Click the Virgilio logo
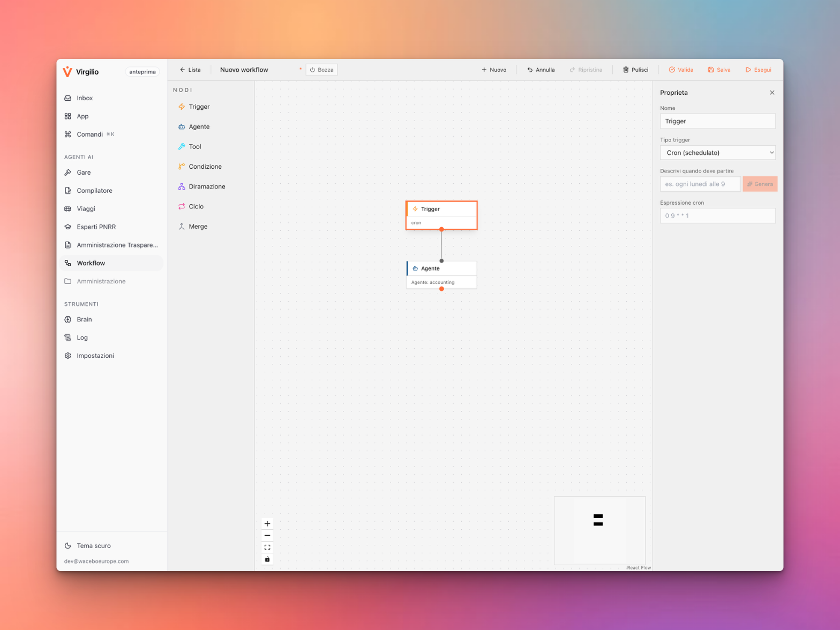 (x=81, y=72)
